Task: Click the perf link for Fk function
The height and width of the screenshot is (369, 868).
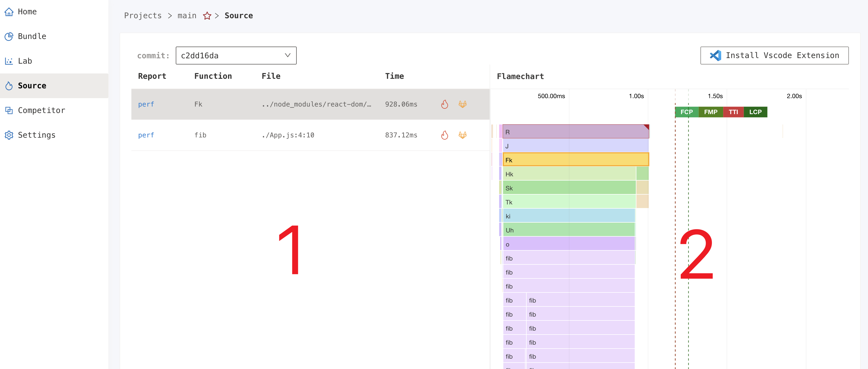Action: pyautogui.click(x=146, y=104)
